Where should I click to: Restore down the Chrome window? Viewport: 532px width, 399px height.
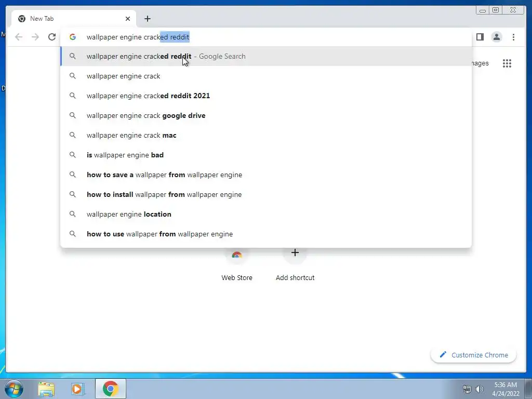click(x=496, y=10)
